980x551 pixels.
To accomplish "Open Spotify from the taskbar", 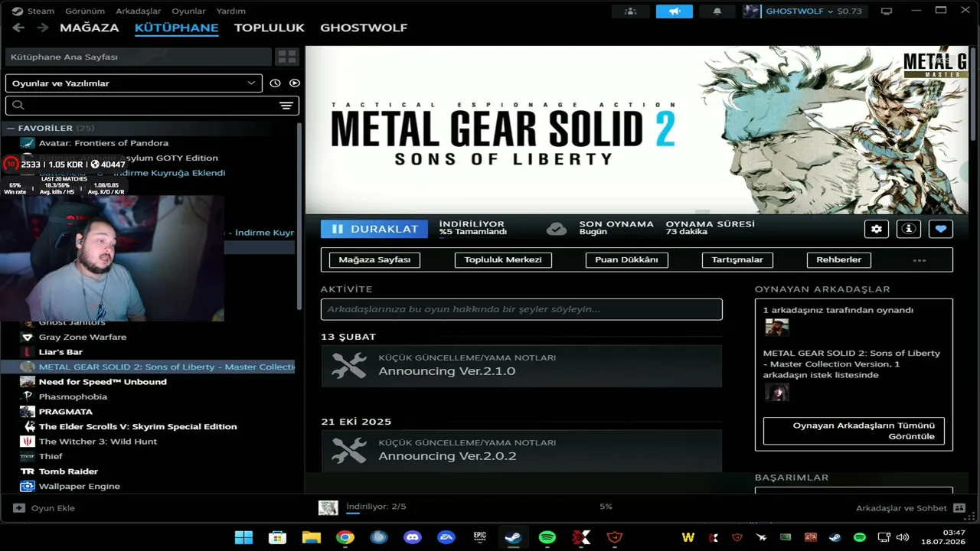I will click(x=547, y=537).
